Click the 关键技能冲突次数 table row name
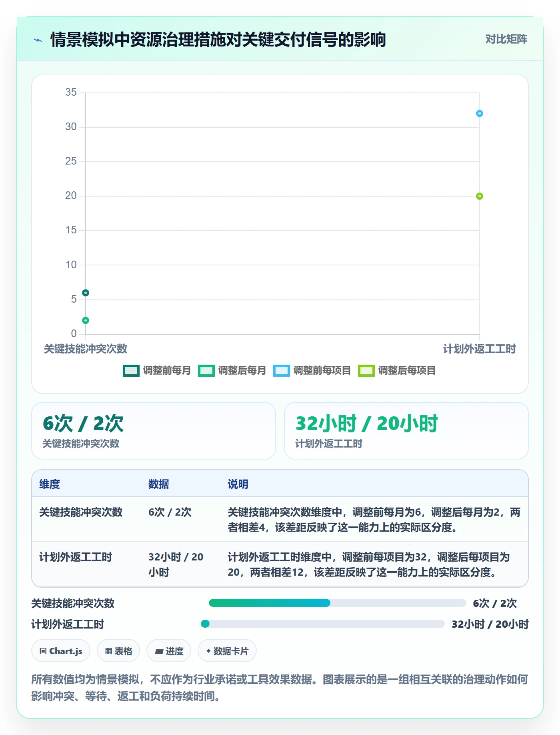The width and height of the screenshot is (560, 735). pyautogui.click(x=81, y=512)
